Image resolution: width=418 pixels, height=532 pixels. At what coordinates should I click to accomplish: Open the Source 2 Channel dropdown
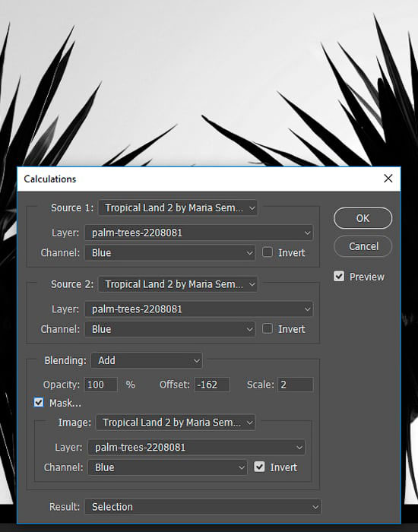coord(169,329)
